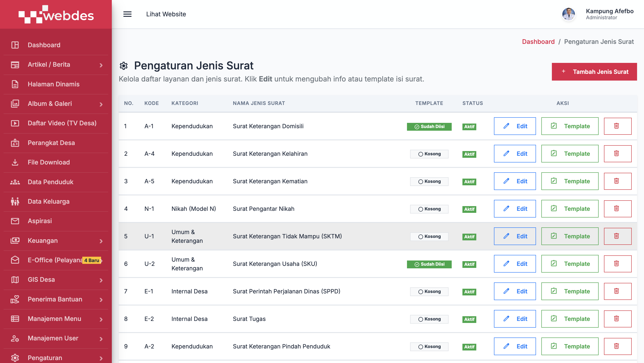
Task: Open Template for Surat Keterangan Usaha (SKU)
Action: [x=570, y=264]
